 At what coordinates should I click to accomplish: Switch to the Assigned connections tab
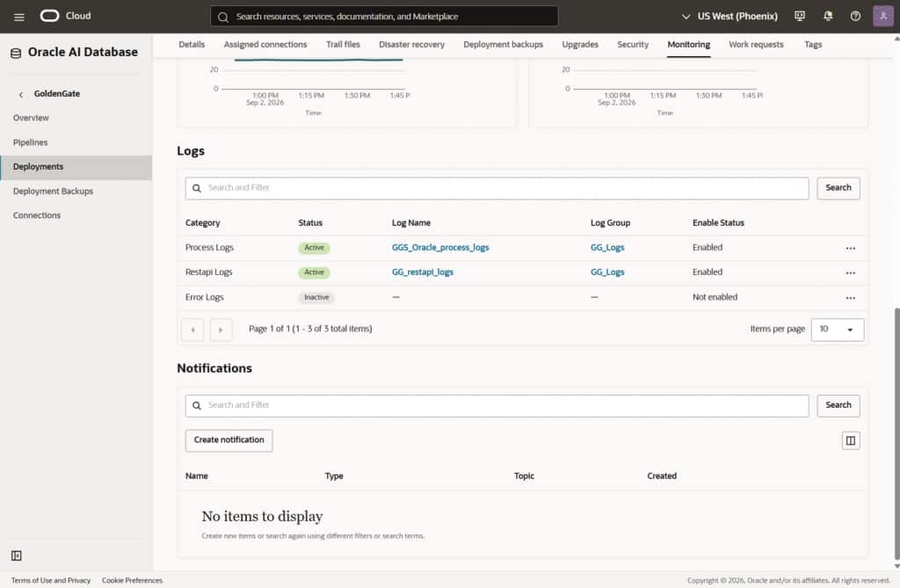[265, 44]
